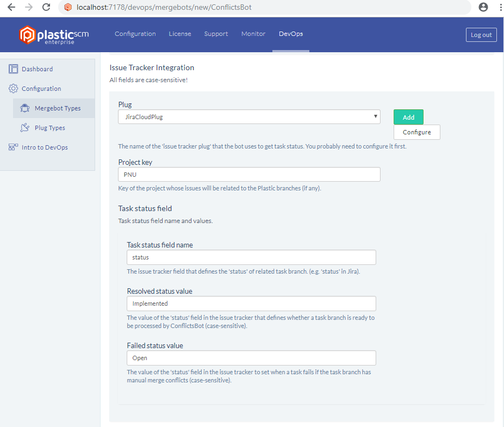Click the Dashboard sidebar icon
This screenshot has width=504, height=427.
pos(13,69)
